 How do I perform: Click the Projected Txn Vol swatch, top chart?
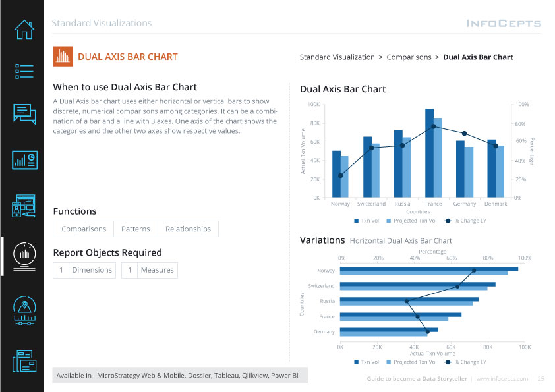(388, 221)
